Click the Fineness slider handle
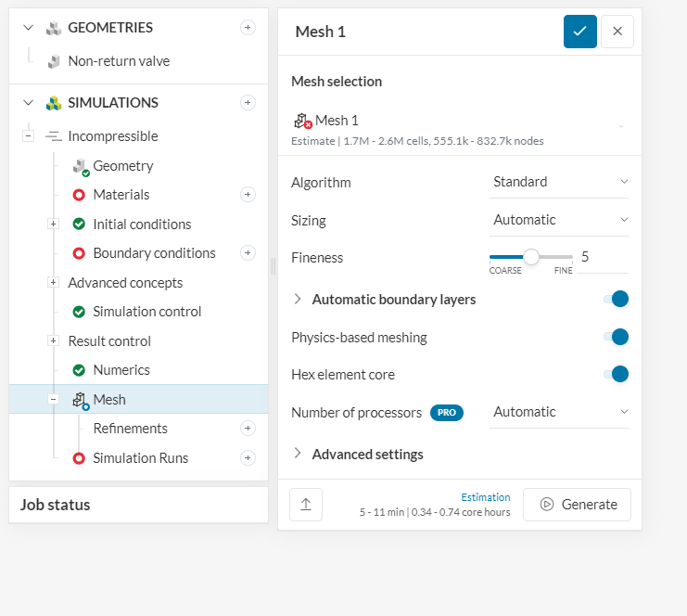Viewport: 687px width, 616px height. tap(531, 257)
